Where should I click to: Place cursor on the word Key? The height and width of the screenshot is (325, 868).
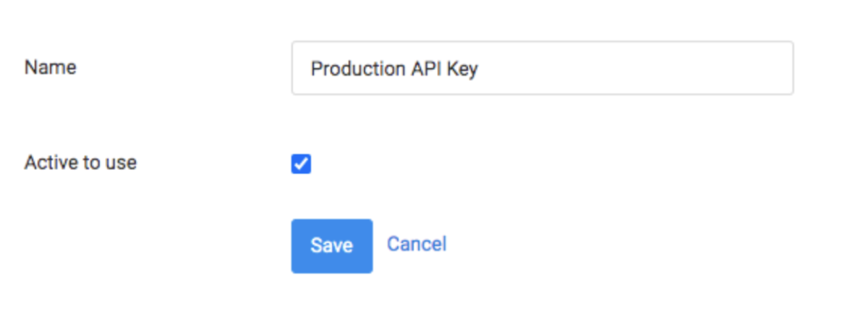[x=463, y=69]
